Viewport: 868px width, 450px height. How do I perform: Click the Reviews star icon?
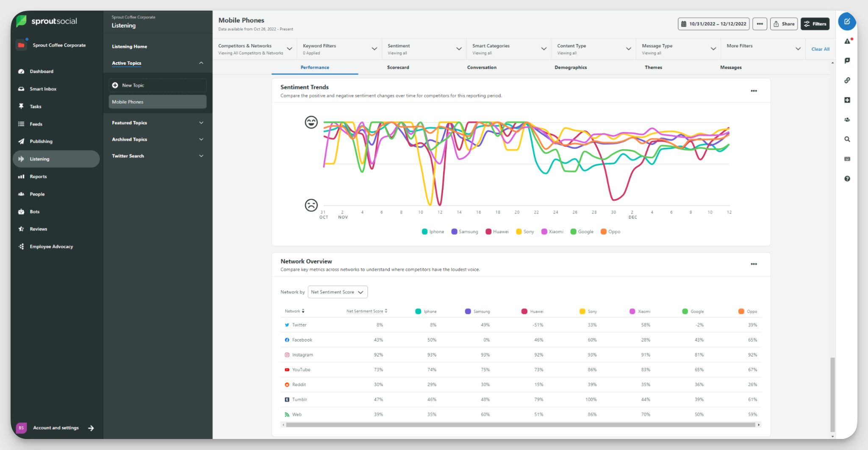click(21, 229)
